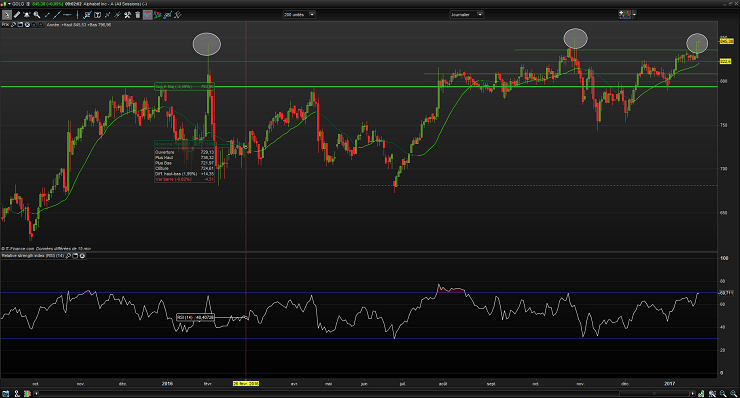Select the cursor pointer tool
The image size is (740, 398).
[7, 15]
